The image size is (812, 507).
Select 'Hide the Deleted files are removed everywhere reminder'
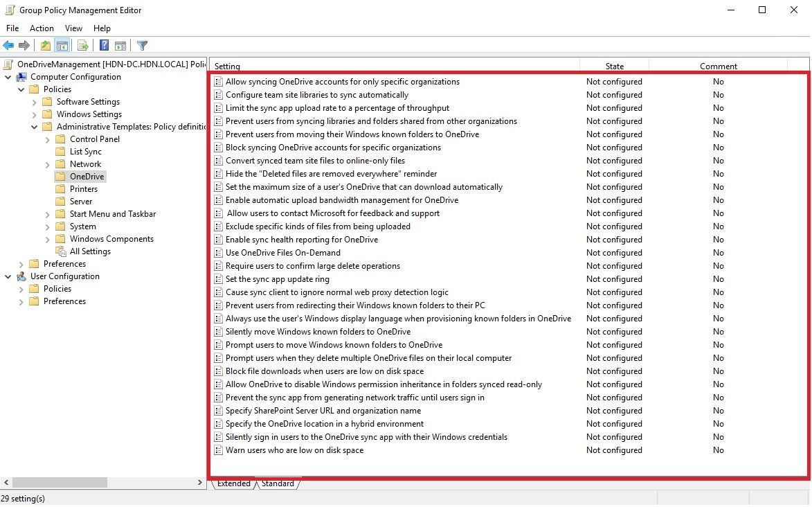pos(331,174)
